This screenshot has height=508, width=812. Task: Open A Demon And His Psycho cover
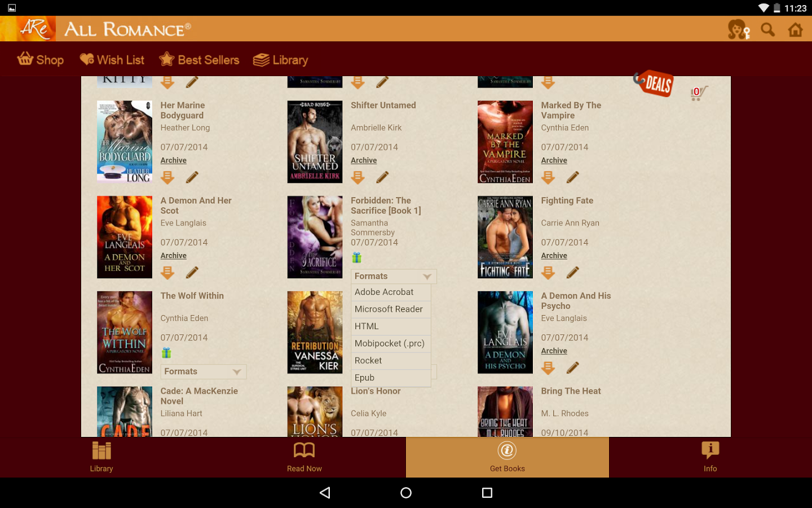(505, 332)
